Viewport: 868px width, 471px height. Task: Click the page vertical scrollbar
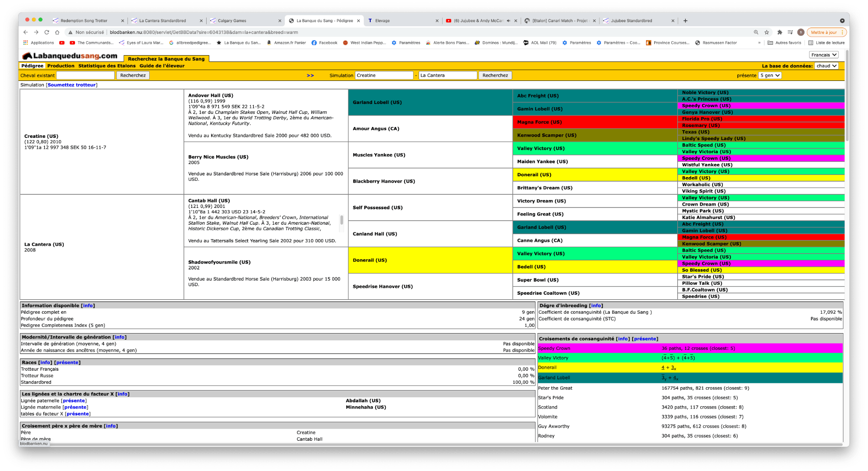point(847,95)
